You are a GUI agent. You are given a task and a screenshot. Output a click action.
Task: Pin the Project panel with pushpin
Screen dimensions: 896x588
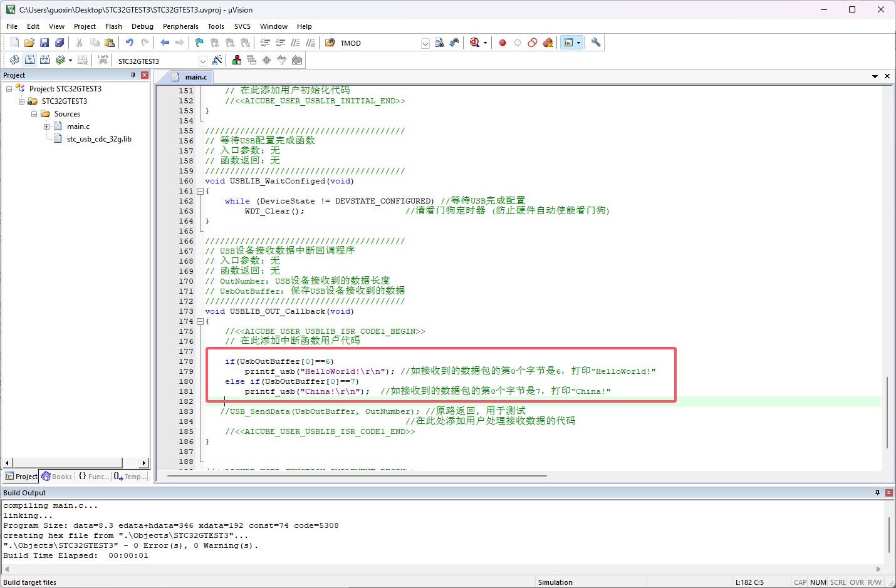[133, 75]
